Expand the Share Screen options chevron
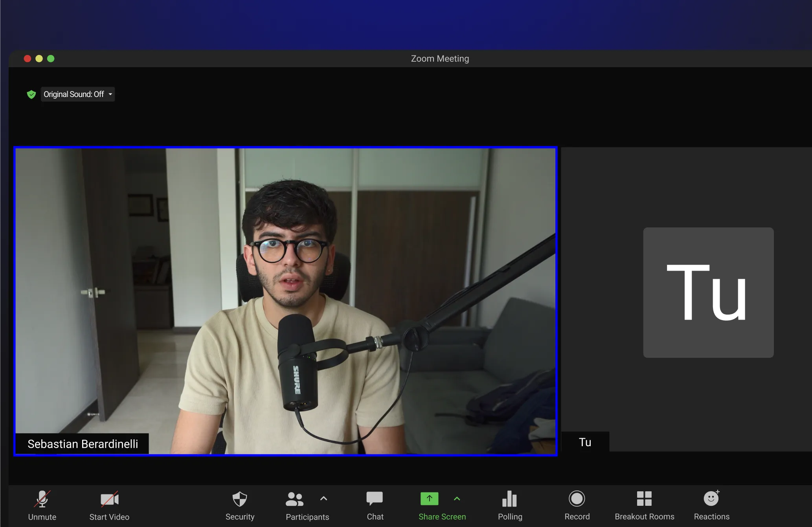The image size is (812, 527). click(457, 499)
